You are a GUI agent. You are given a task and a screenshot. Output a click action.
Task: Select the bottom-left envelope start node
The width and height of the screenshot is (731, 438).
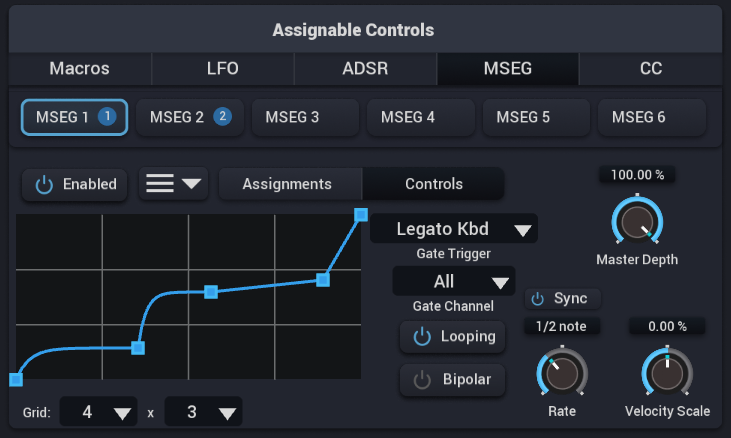(x=16, y=380)
